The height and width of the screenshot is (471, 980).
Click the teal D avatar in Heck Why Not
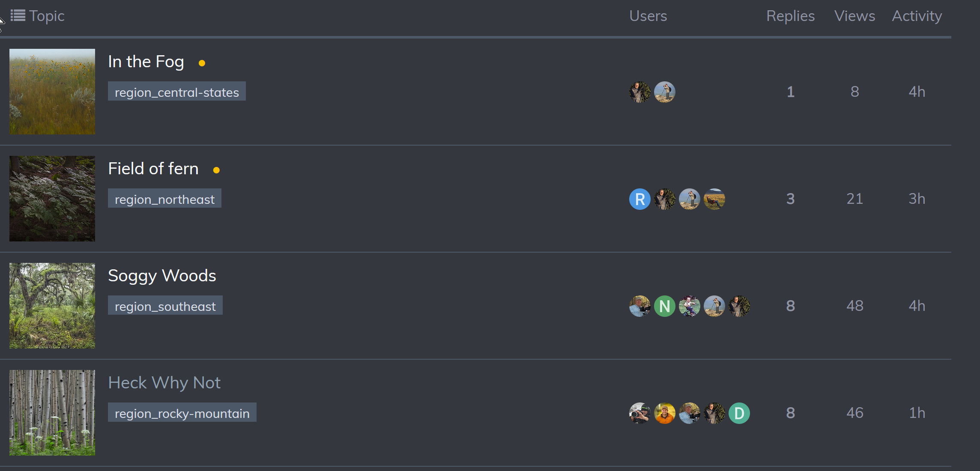coord(739,413)
